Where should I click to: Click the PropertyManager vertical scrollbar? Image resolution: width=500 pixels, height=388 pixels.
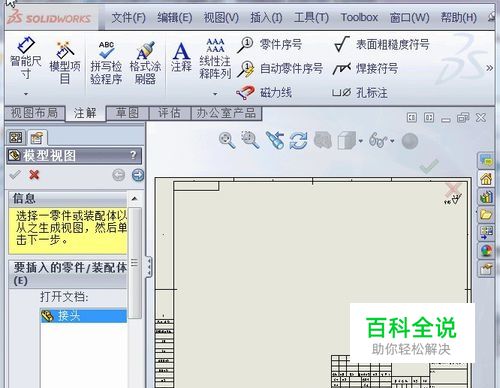click(x=135, y=263)
